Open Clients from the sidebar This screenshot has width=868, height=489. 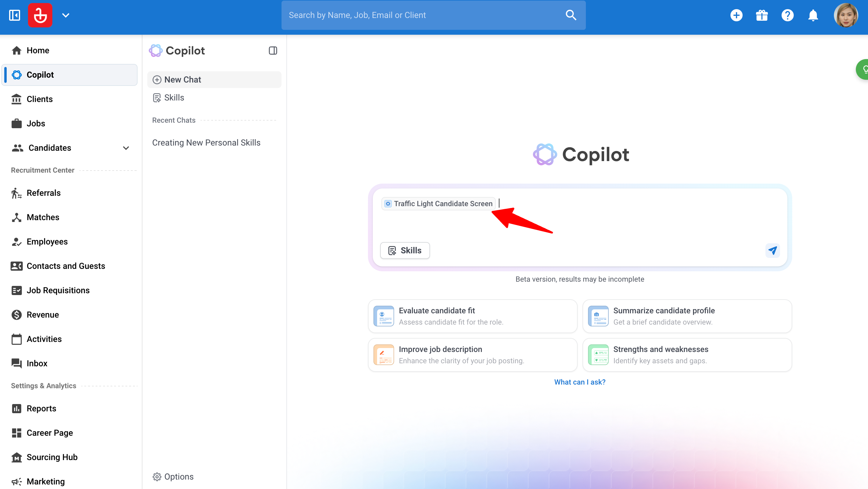pyautogui.click(x=69, y=99)
